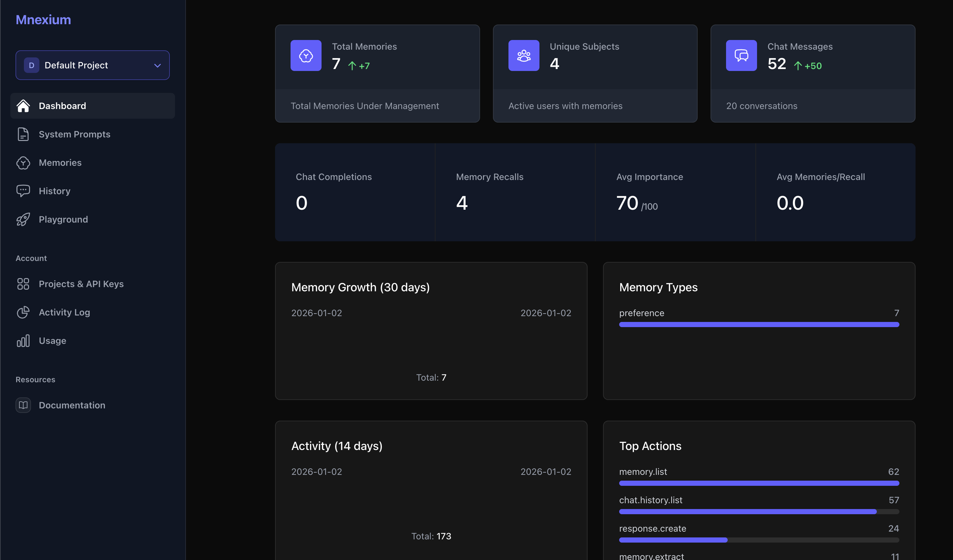Open the Playground page
This screenshot has height=560, width=953.
pyautogui.click(x=63, y=219)
